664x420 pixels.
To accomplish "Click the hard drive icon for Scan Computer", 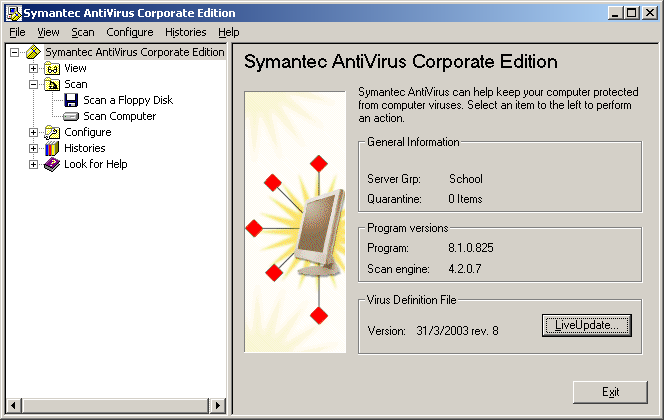I will click(x=71, y=116).
